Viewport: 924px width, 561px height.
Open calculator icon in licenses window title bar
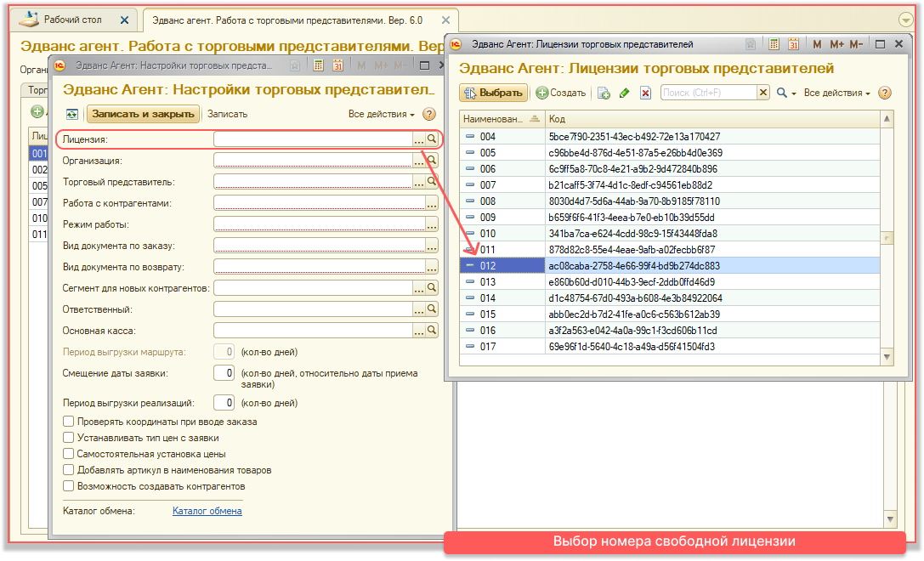774,44
